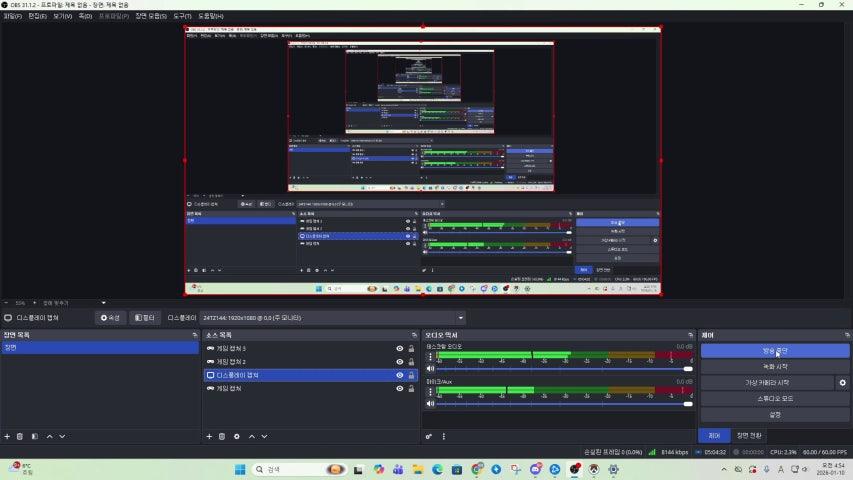Toggle the lock on 게임 캡쳐 2 source
The height and width of the screenshot is (480, 853).
coord(411,362)
